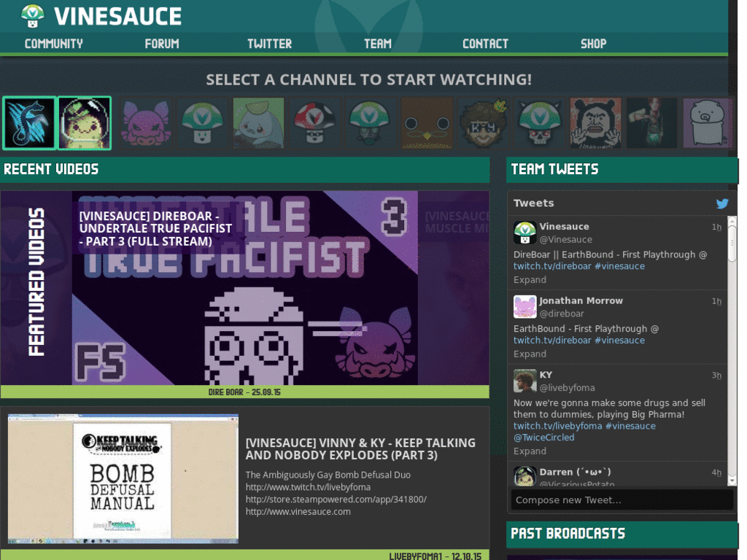Open the Team menu item
The height and width of the screenshot is (560, 747).
pos(378,44)
